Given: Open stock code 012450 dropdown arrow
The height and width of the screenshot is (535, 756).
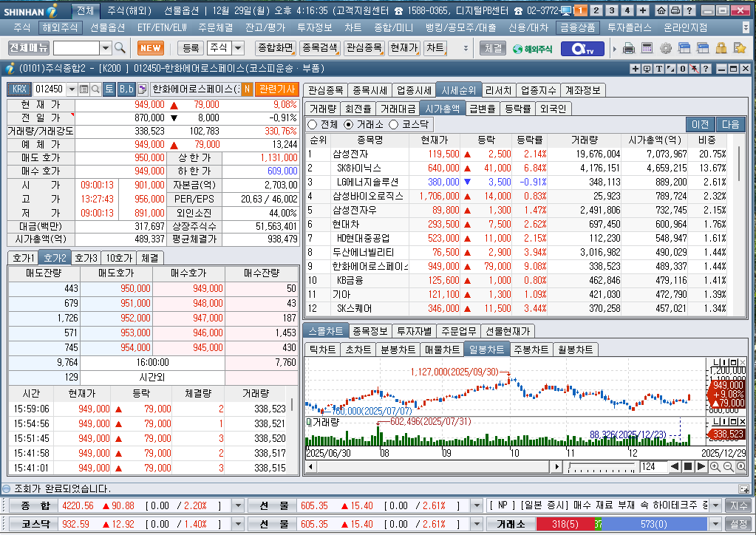Looking at the screenshot, I should pyautogui.click(x=72, y=89).
